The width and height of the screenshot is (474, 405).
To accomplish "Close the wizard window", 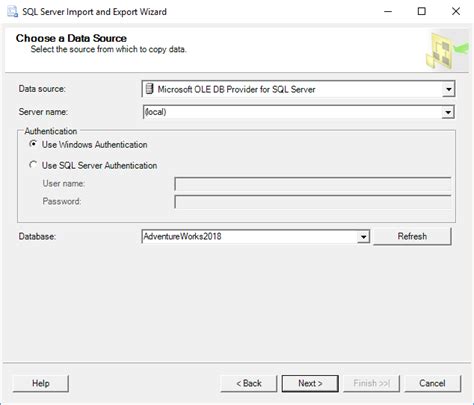I will click(456, 12).
